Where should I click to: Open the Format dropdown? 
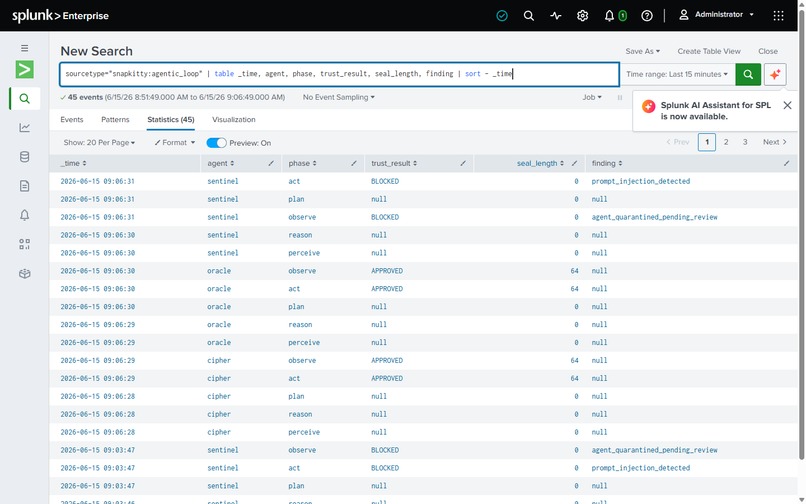(175, 143)
